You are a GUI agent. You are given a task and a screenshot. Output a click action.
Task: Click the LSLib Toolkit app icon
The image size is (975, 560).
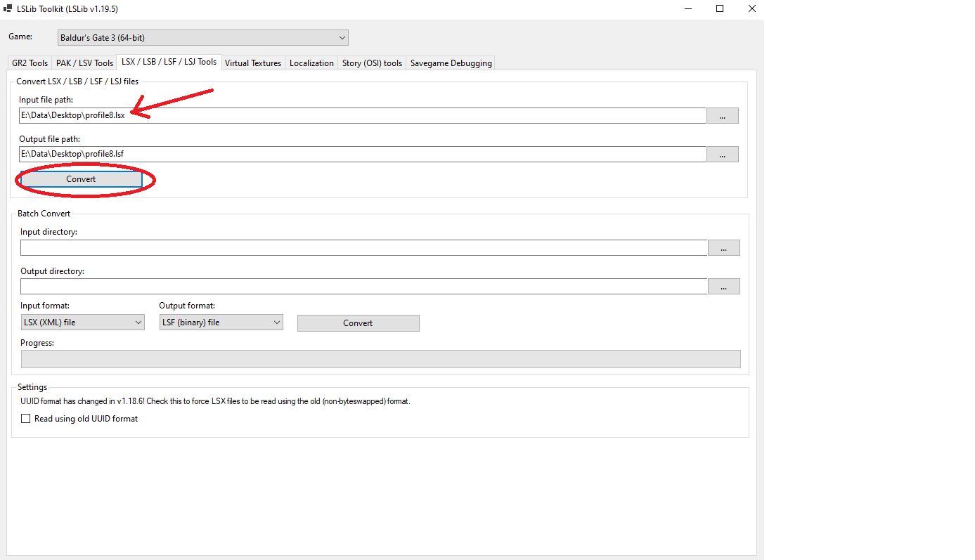coord(8,8)
